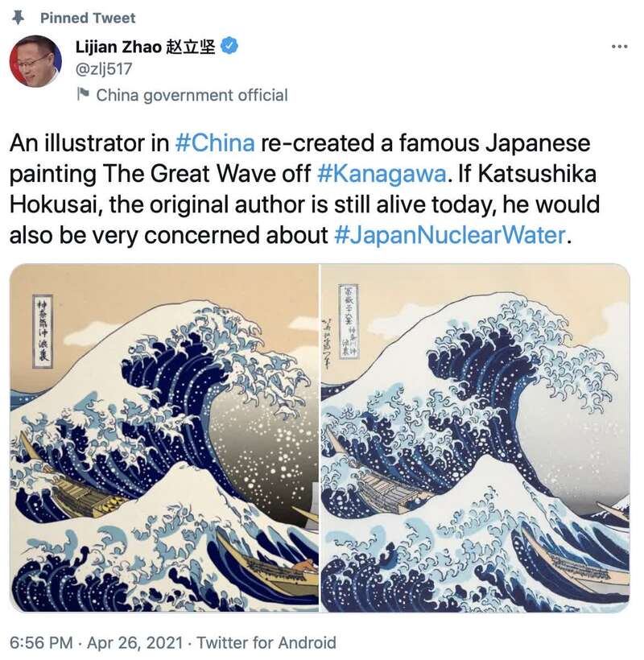Click the pinned tweet pin icon
644x660 pixels.
(x=18, y=18)
